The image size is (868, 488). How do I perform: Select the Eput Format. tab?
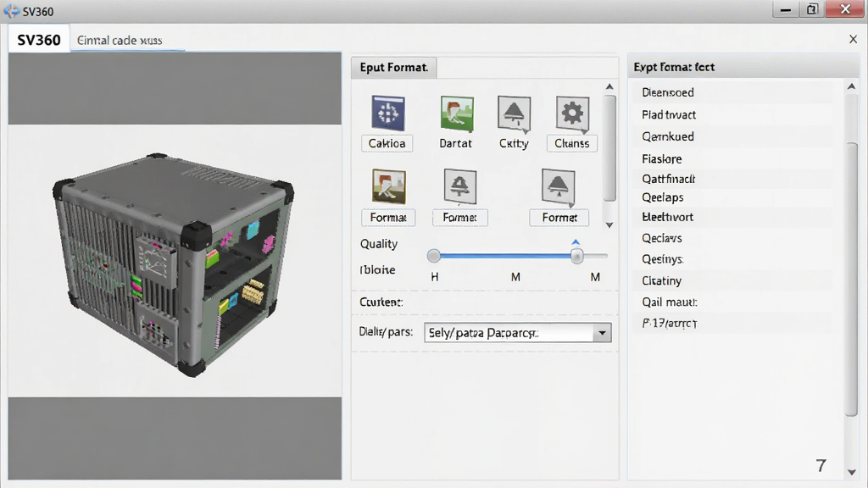394,68
